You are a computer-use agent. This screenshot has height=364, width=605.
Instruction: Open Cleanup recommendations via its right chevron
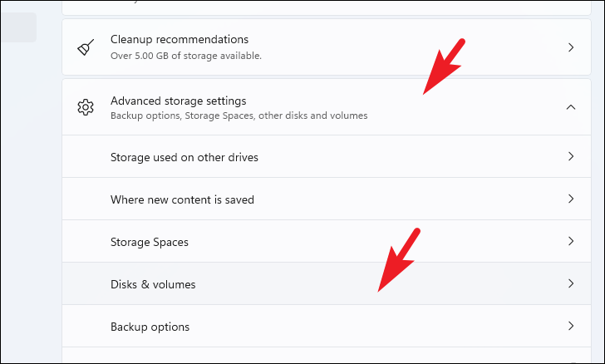point(571,47)
